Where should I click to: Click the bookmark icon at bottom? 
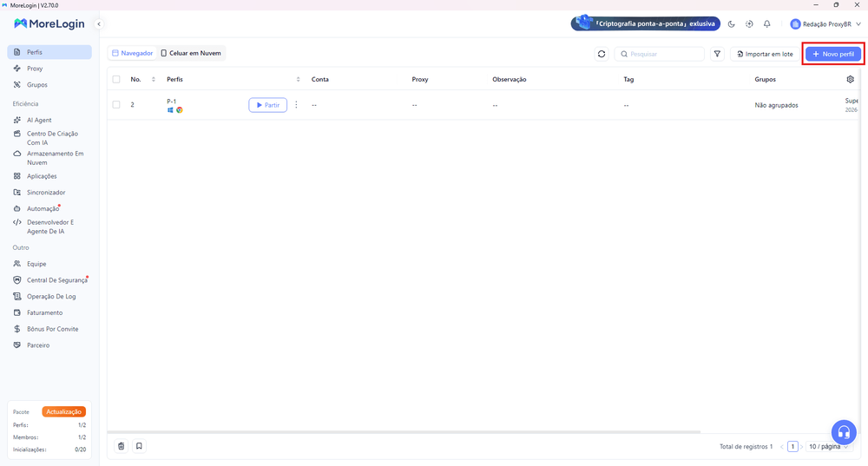tap(139, 446)
